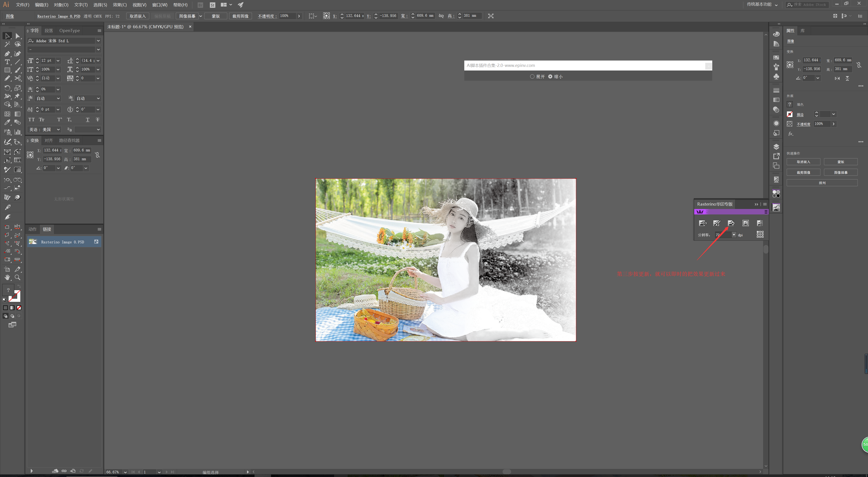Screen dimensions: 868x477
Task: Open the 效果(C) menu
Action: click(x=120, y=5)
